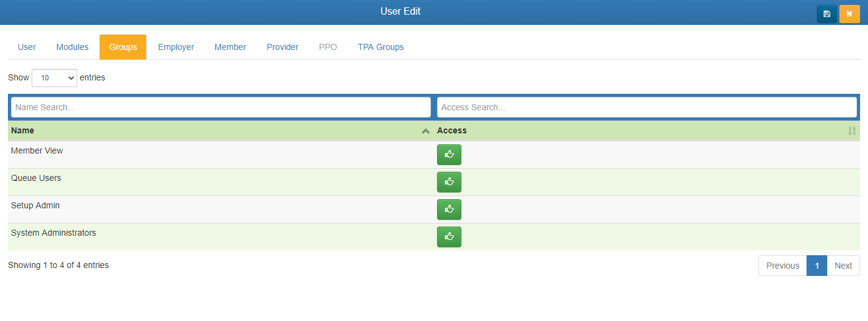Focus the Name Search field
The height and width of the screenshot is (321, 868).
pos(221,107)
